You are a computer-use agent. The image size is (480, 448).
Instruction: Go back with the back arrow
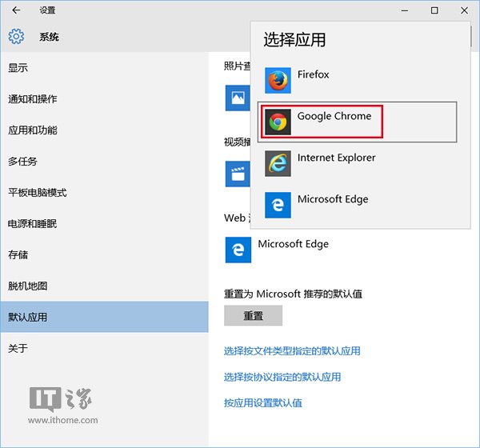pyautogui.click(x=17, y=10)
